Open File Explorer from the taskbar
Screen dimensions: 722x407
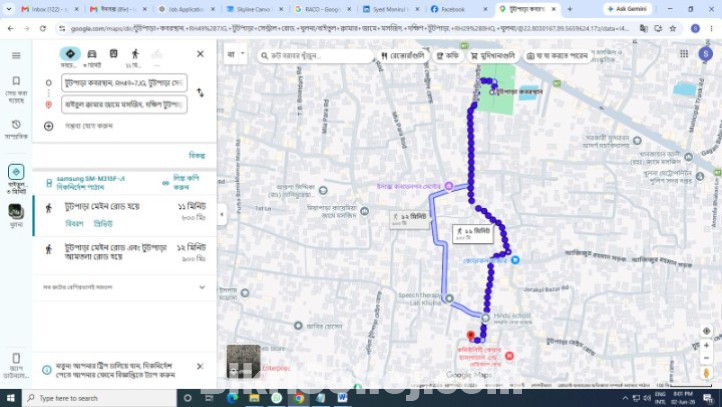click(x=254, y=398)
